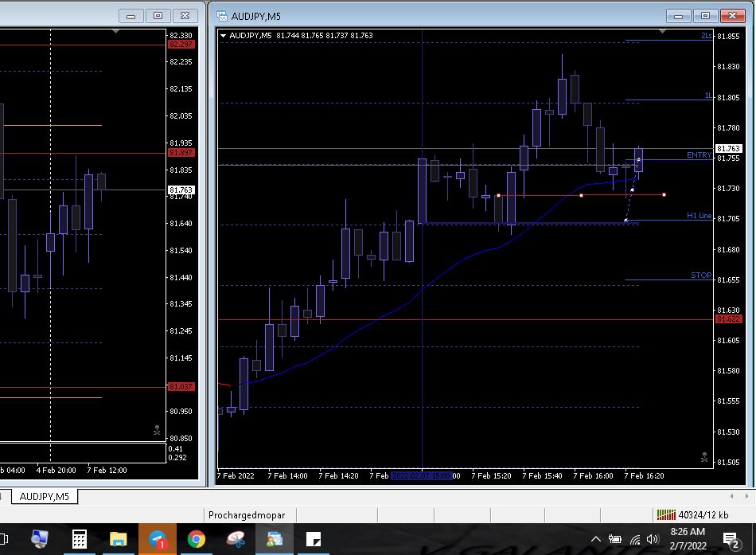Select the 2Ls line label

pos(706,36)
